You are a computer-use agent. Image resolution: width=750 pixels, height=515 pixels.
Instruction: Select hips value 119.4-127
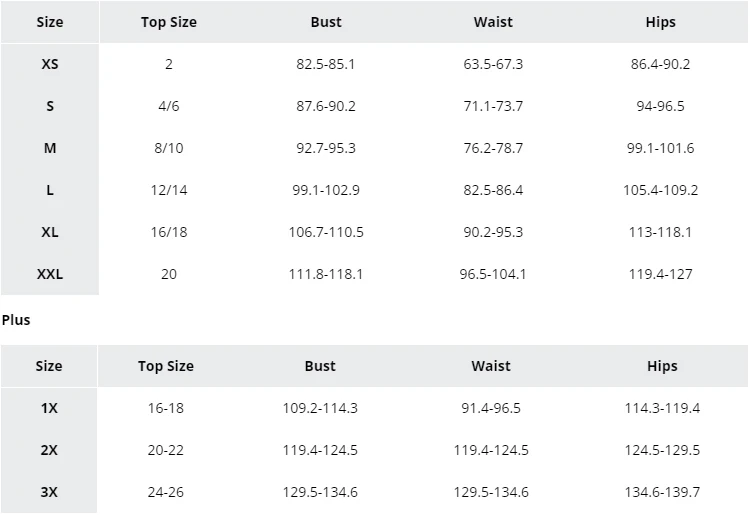point(660,274)
